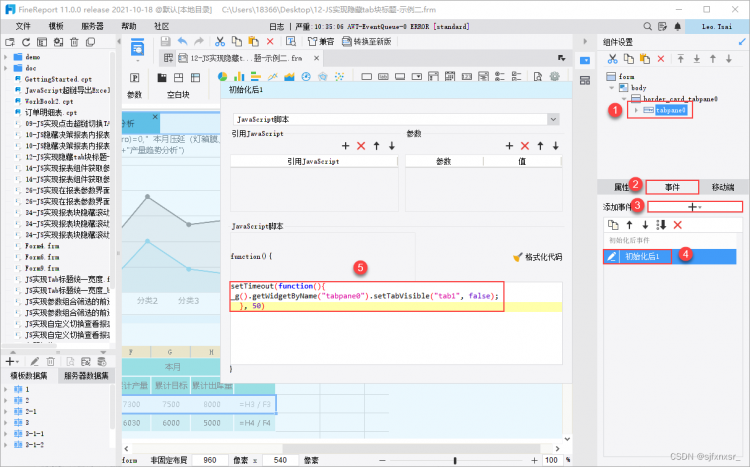Expand the tabpane0 tree node

coord(636,111)
